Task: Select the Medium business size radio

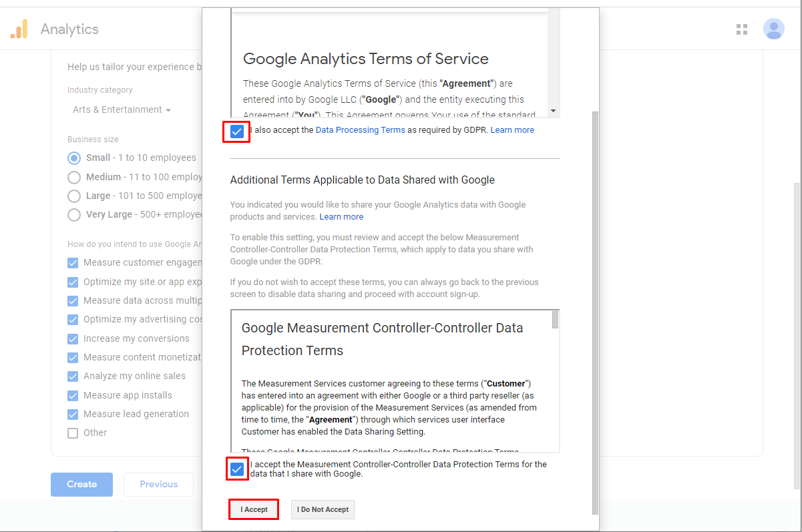Action: [73, 178]
